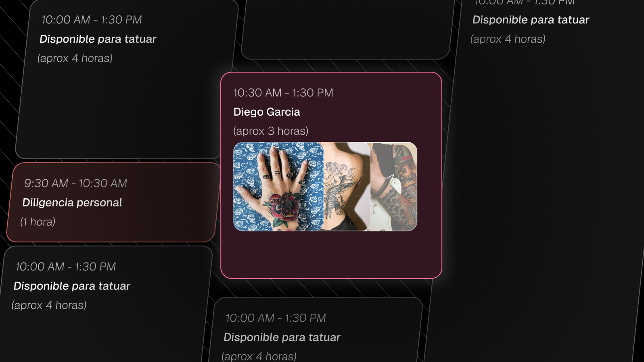Click the 9:30 AM - 10:30 AM time label
Image resolution: width=644 pixels, height=362 pixels.
[x=75, y=183]
